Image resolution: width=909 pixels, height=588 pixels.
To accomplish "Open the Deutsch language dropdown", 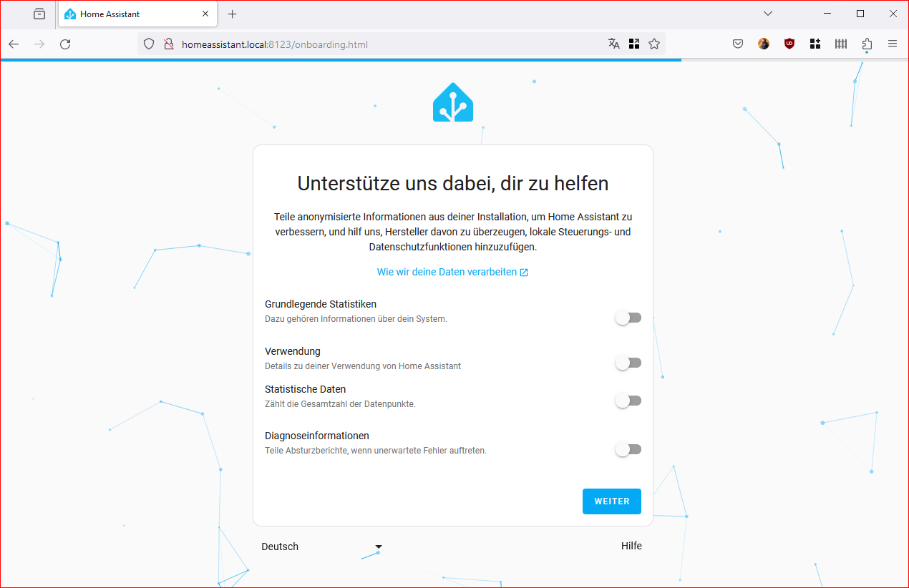I will tap(322, 547).
